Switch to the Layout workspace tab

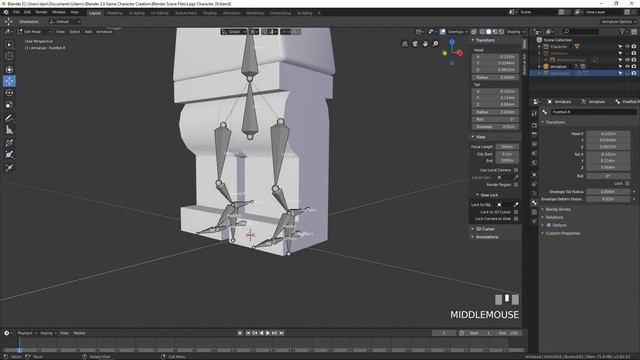(x=95, y=13)
